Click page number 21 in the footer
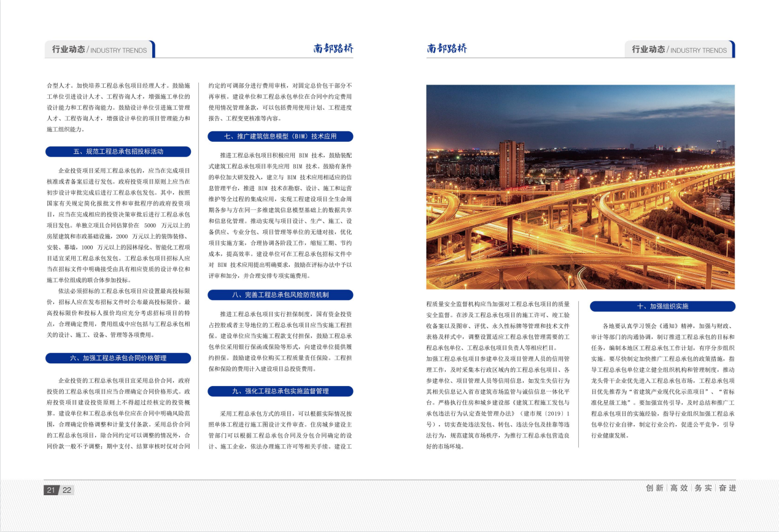Screen dimensions: 779x532 click(52, 490)
